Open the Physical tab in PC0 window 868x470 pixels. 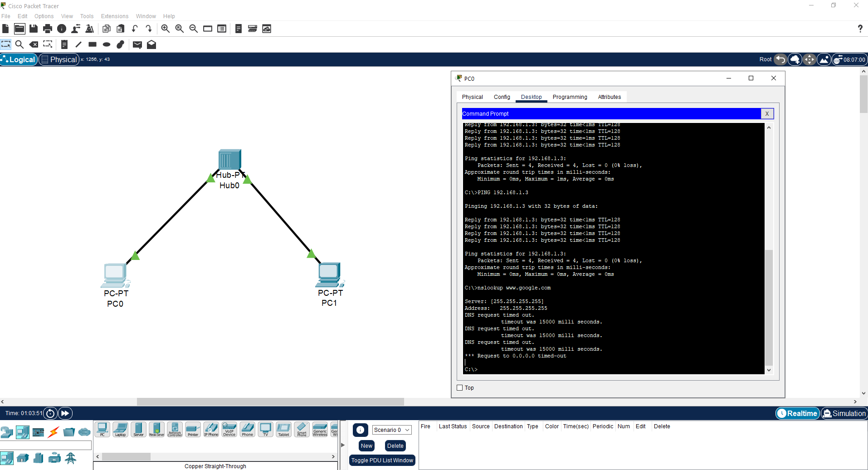click(473, 97)
